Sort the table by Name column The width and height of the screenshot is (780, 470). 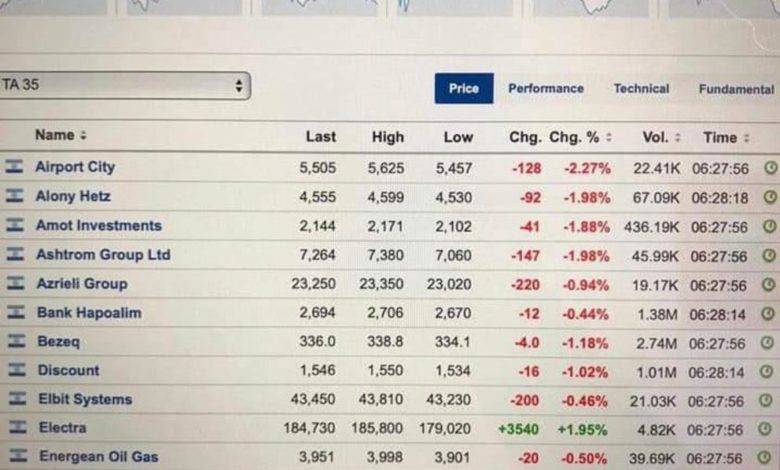coord(60,135)
